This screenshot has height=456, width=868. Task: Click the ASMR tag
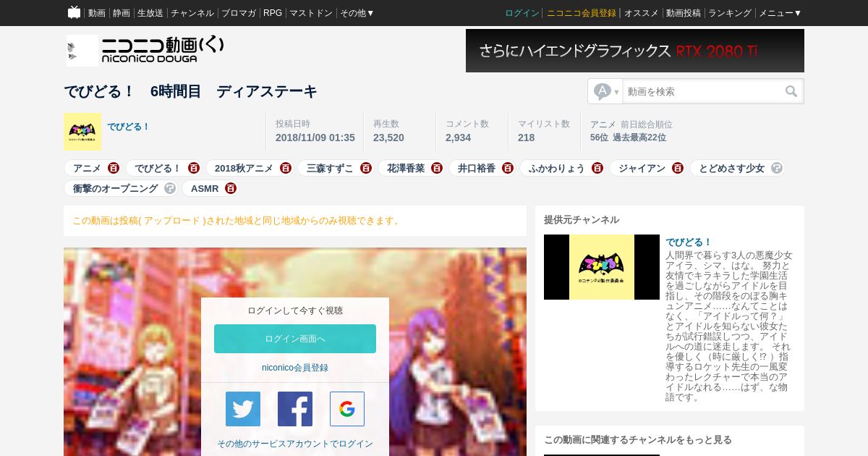[205, 188]
